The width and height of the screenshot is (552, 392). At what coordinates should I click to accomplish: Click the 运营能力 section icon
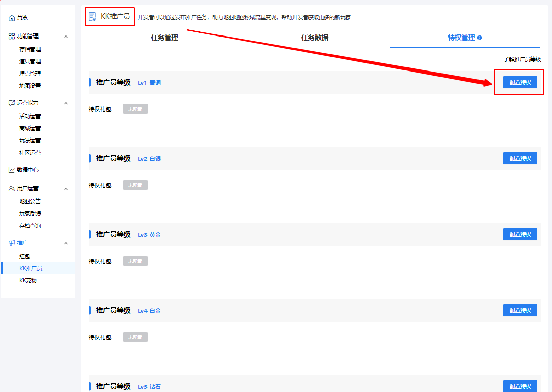point(12,103)
